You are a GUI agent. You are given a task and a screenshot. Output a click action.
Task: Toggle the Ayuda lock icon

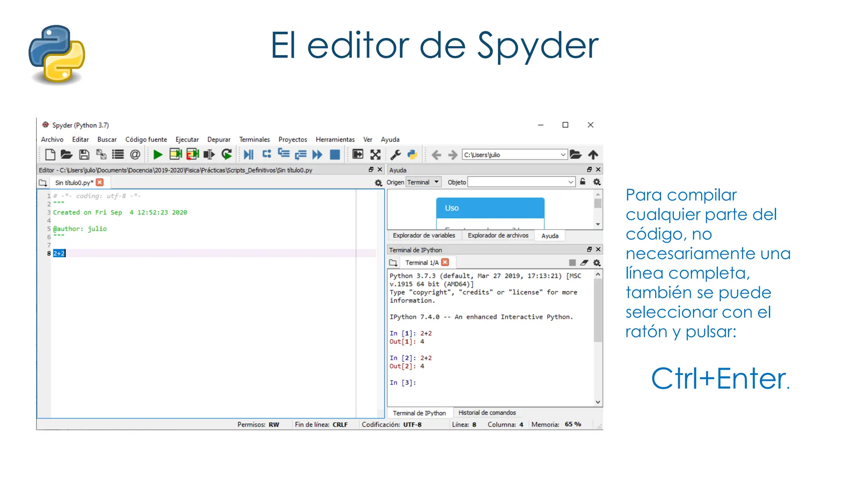click(x=583, y=182)
